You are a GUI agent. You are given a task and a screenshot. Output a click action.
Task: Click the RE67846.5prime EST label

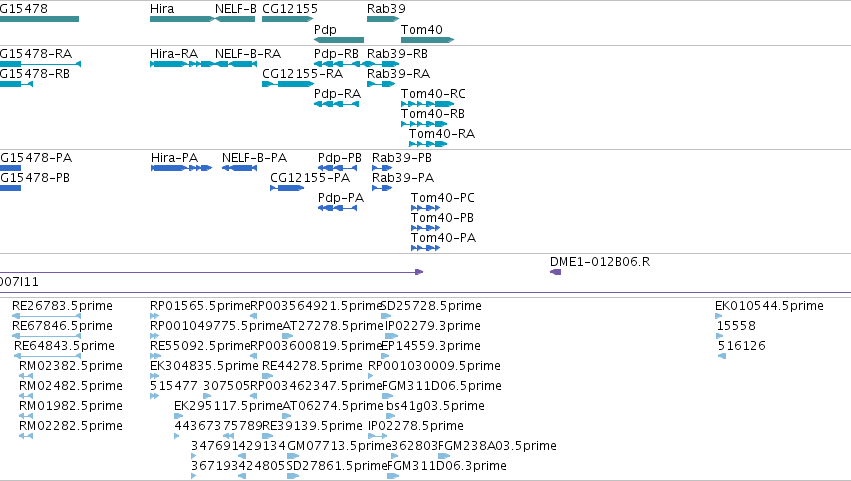tap(62, 326)
